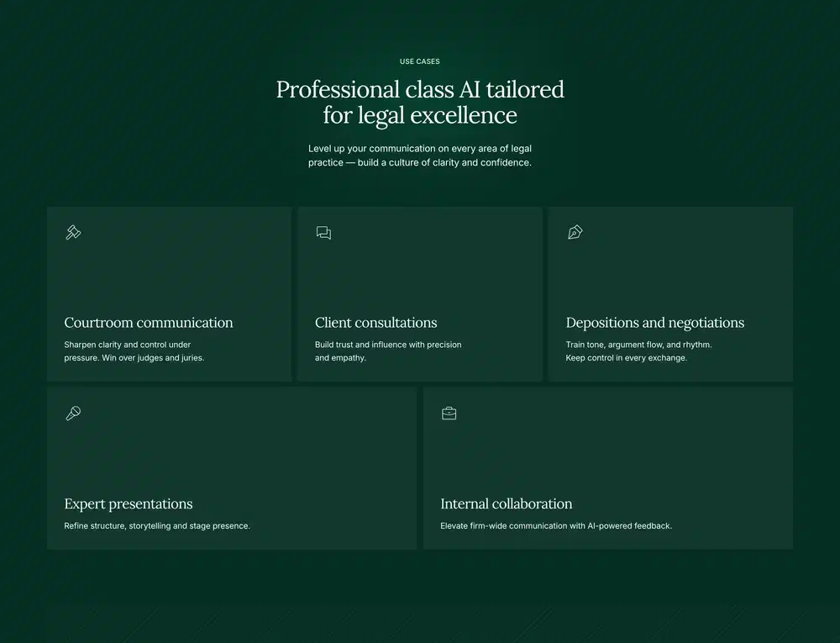Select the Depositions and negotiations card
Image resolution: width=840 pixels, height=643 pixels.
(x=669, y=293)
